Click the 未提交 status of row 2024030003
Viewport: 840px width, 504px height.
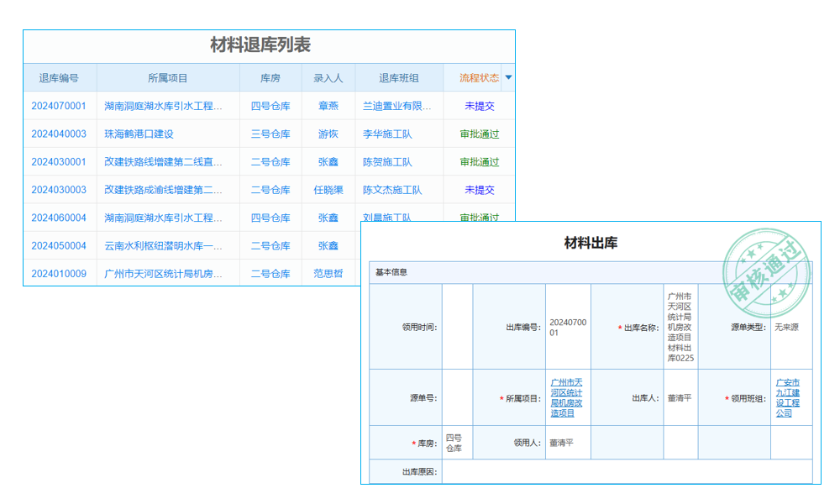(480, 190)
